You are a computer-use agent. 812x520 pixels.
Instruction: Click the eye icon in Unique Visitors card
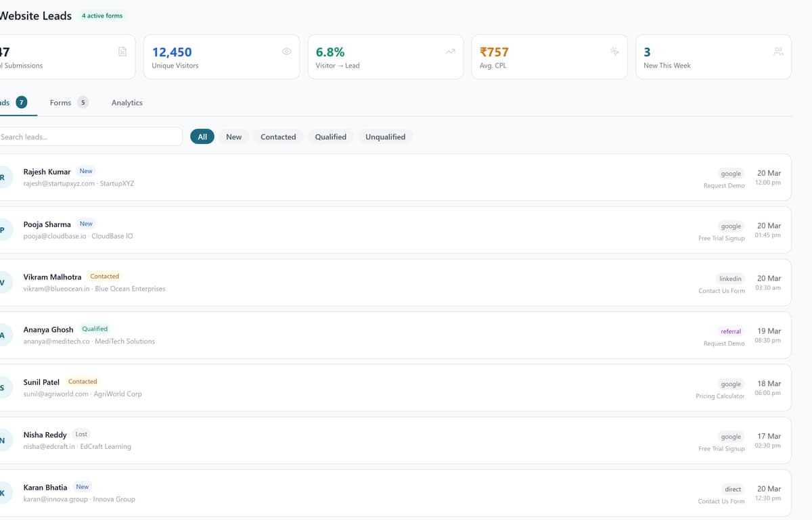[x=286, y=51]
